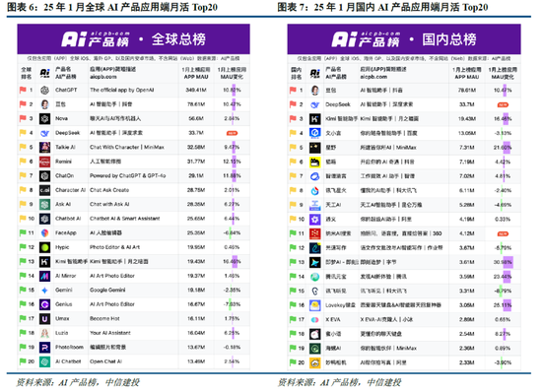Image resolution: width=542 pixels, height=392 pixels.
Task: Click the '资料来源' source line under the global chart
Action: (x=78, y=382)
